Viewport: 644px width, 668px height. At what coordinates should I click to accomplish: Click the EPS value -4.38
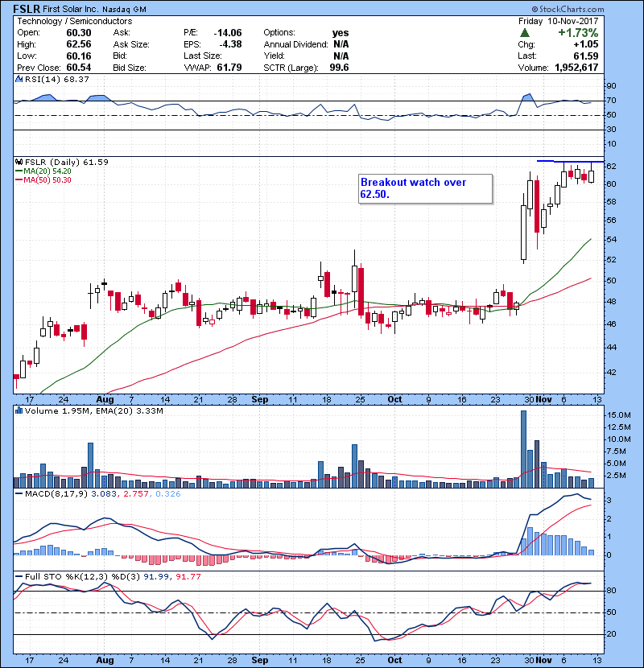tap(230, 44)
